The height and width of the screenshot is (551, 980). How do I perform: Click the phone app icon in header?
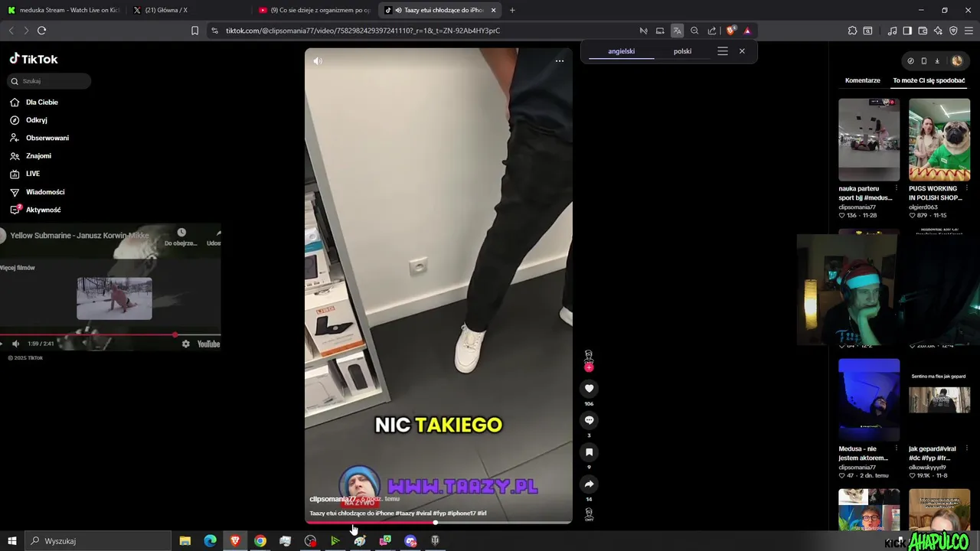point(924,60)
